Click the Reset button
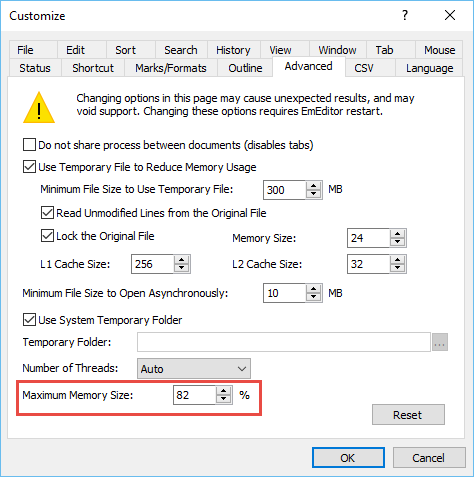This screenshot has width=474, height=477. point(408,415)
